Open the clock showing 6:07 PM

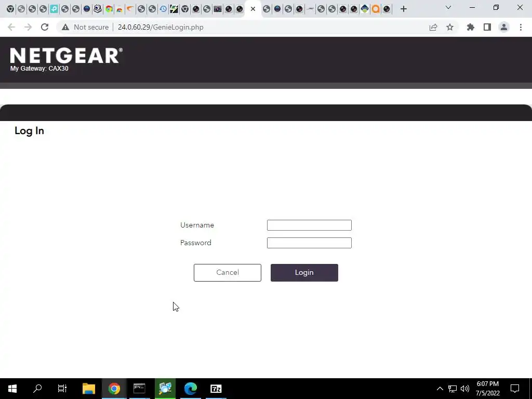pos(487,389)
